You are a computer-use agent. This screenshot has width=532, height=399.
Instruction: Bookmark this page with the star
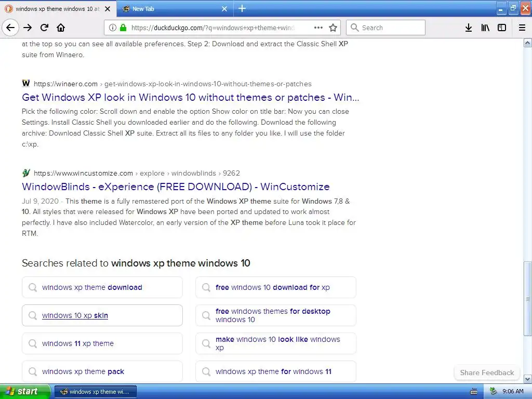[333, 28]
